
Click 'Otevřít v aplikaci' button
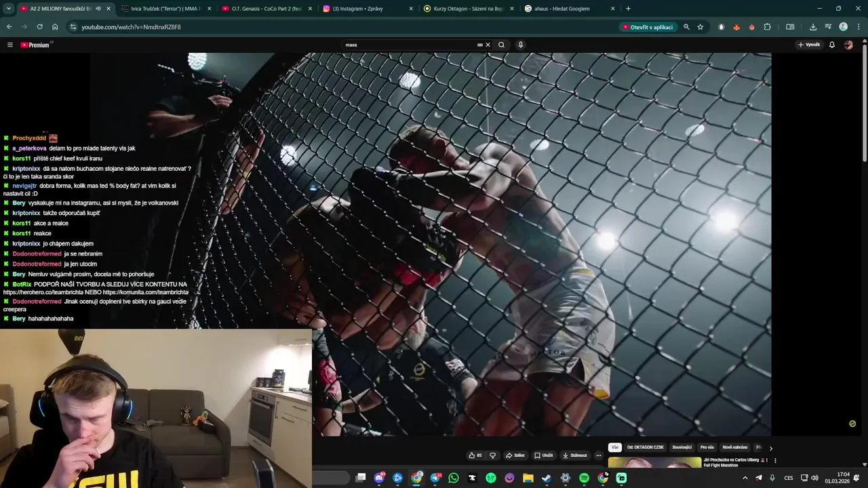tap(648, 27)
